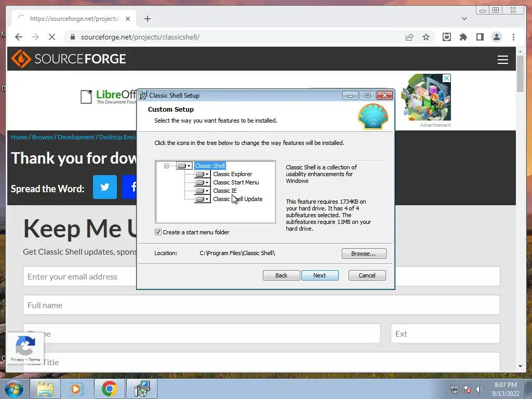Open the Chrome extensions puzzle icon

pyautogui.click(x=463, y=37)
